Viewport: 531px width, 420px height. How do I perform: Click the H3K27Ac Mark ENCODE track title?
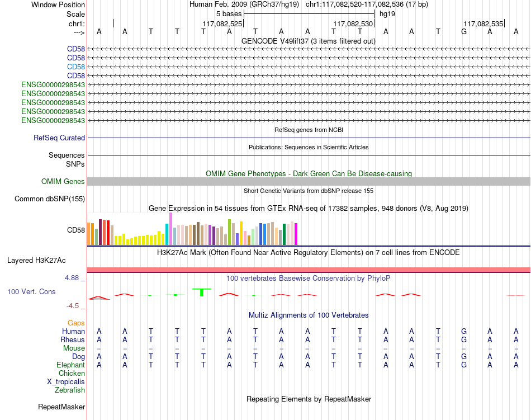(x=309, y=252)
